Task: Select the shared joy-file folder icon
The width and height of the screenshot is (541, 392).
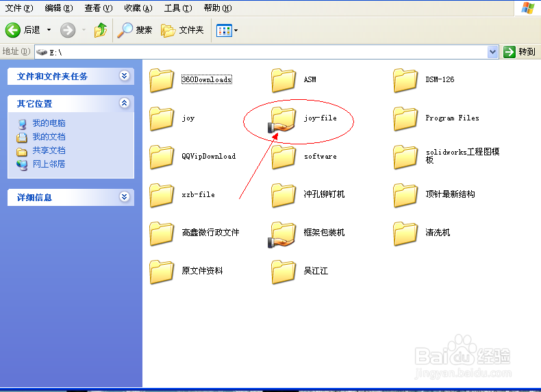Action: (282, 120)
